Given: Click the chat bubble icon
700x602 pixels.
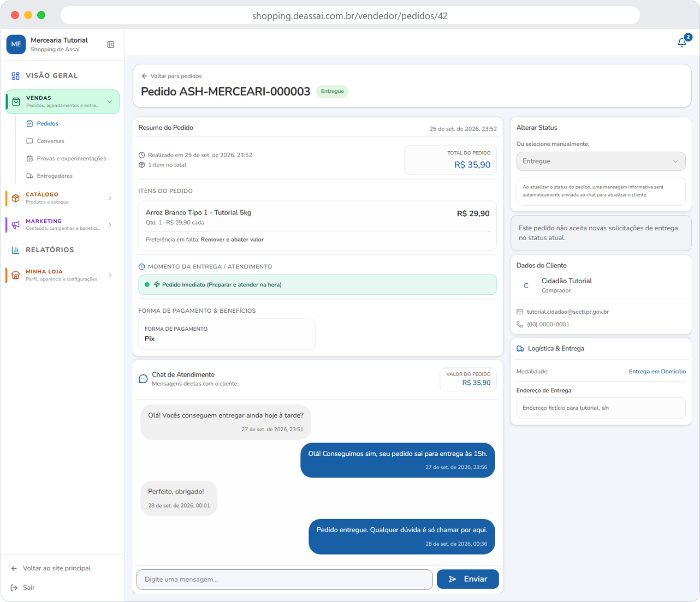Looking at the screenshot, I should click(x=143, y=379).
